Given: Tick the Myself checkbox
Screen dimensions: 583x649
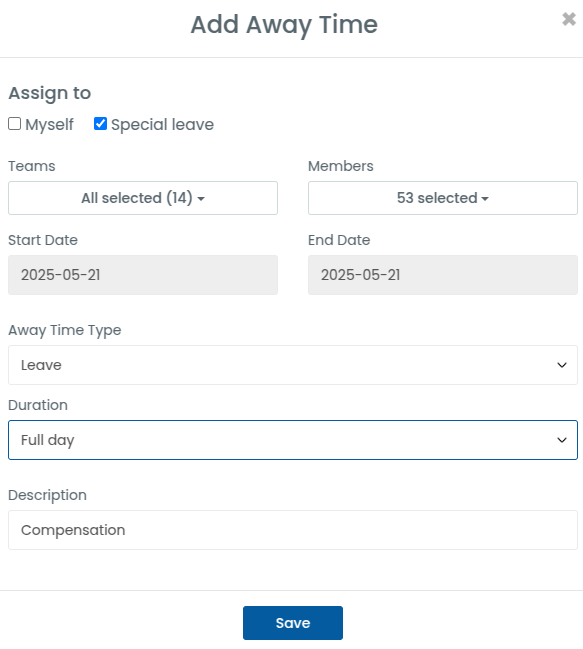Looking at the screenshot, I should (14, 123).
